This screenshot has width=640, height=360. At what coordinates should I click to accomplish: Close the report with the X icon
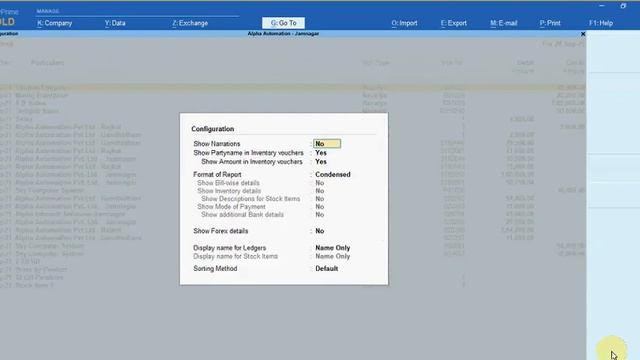pyautogui.click(x=583, y=34)
